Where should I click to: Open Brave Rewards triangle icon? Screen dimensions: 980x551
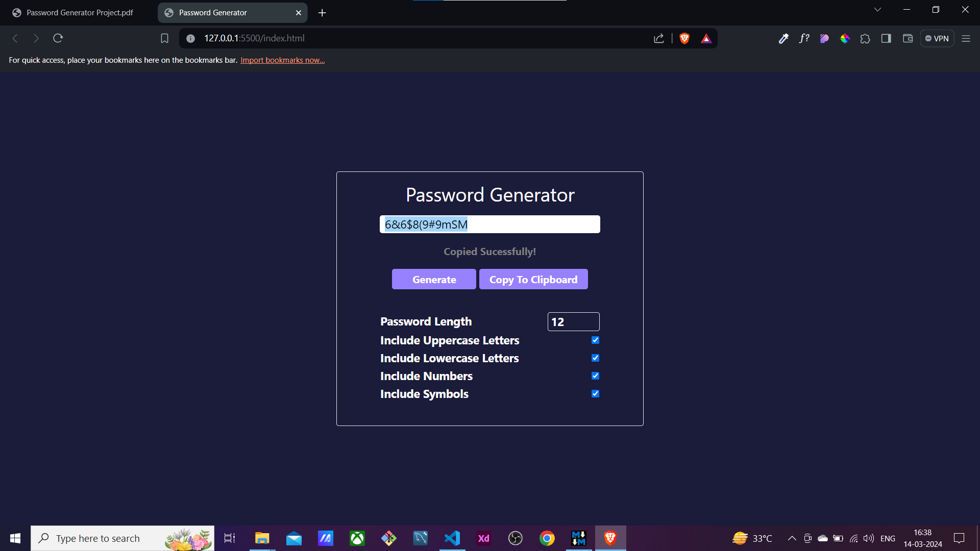(x=706, y=38)
